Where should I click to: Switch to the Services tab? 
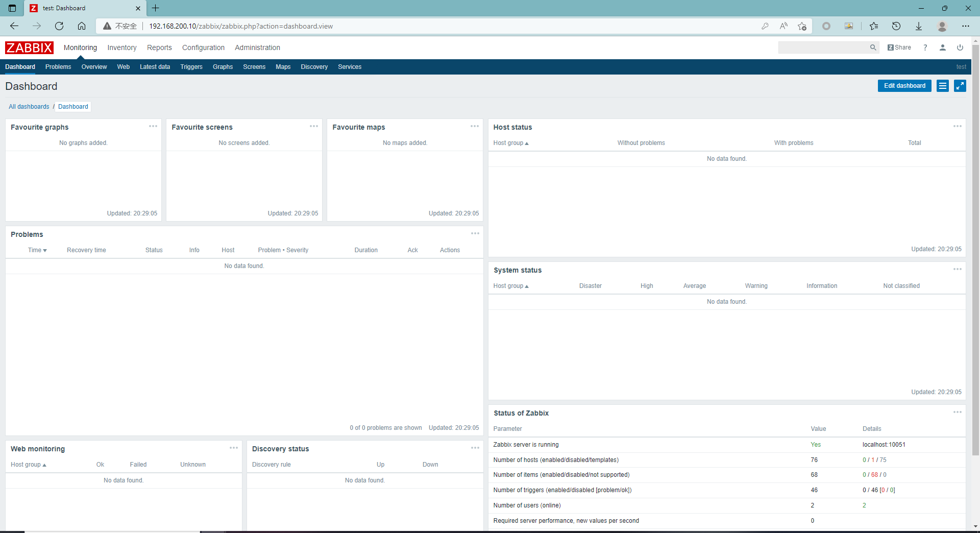350,67
